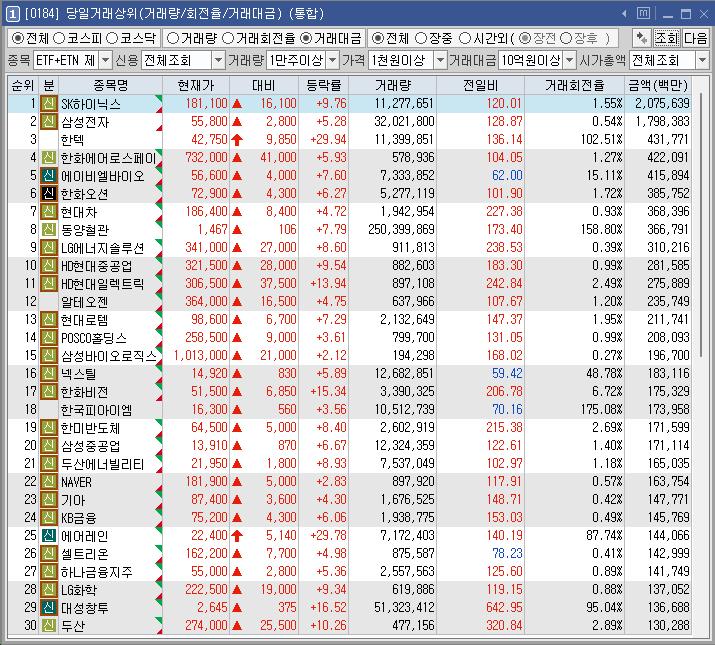
Task: Click the settings tool icon beside 조회
Action: point(642,38)
